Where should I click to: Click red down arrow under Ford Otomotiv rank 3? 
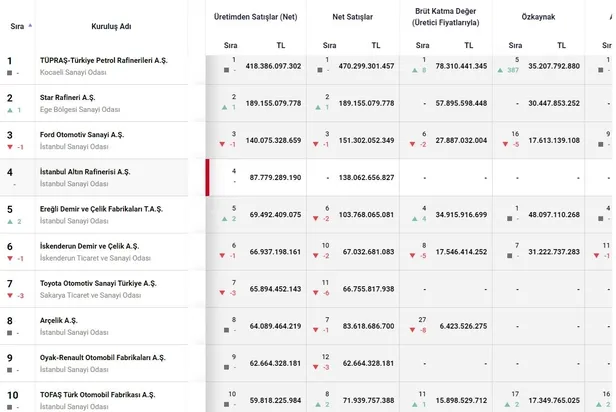[10, 146]
